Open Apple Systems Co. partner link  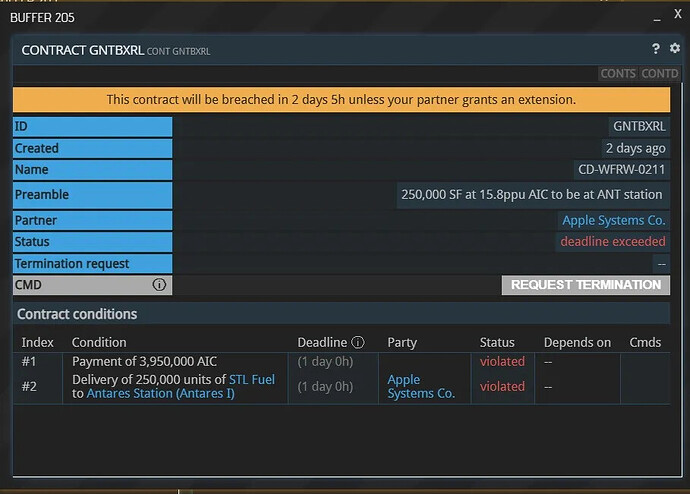click(x=613, y=220)
